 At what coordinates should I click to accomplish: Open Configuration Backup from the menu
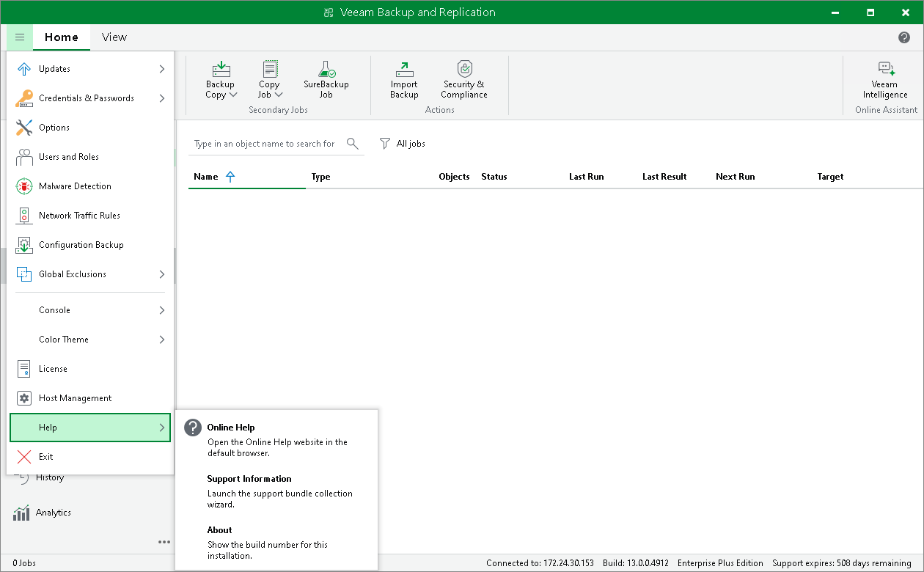[x=90, y=245]
